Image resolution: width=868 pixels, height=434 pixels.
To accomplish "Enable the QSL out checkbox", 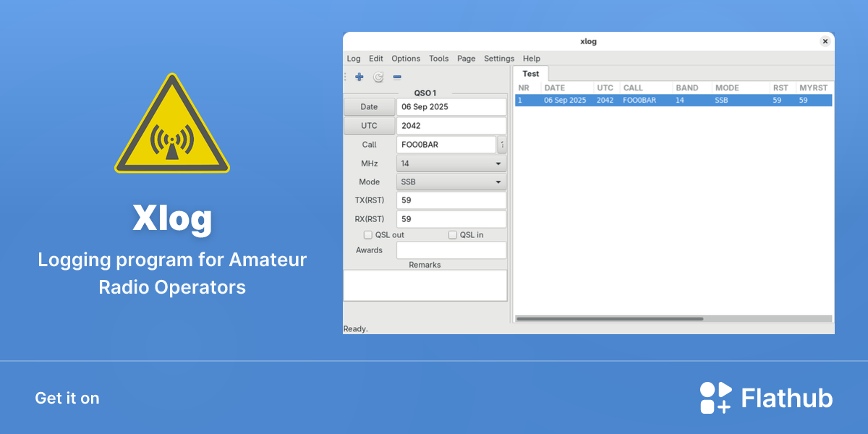I will coord(368,235).
